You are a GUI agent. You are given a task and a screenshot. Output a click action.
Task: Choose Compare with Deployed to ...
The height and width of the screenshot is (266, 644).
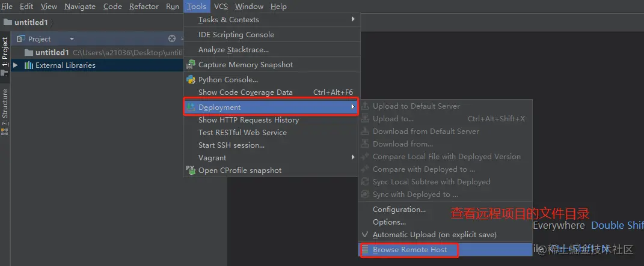(445, 169)
